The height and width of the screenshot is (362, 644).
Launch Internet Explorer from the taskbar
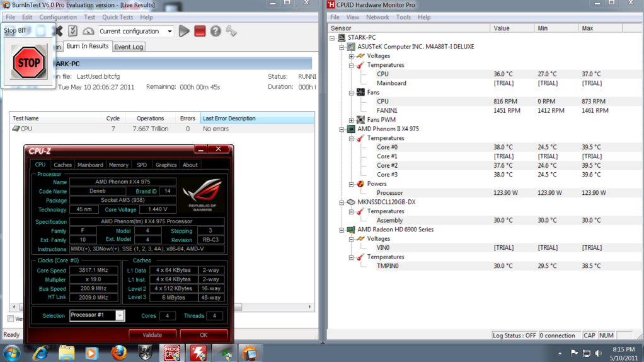pyautogui.click(x=40, y=353)
